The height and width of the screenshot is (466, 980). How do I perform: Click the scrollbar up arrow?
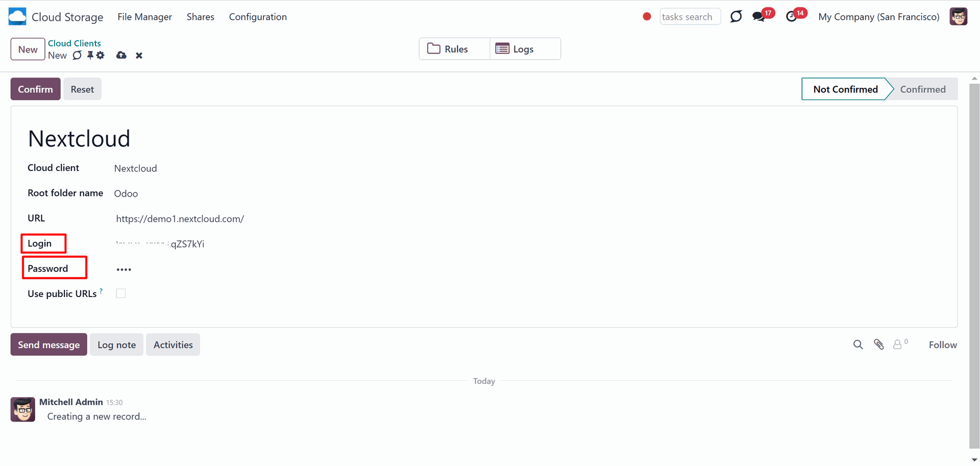974,79
